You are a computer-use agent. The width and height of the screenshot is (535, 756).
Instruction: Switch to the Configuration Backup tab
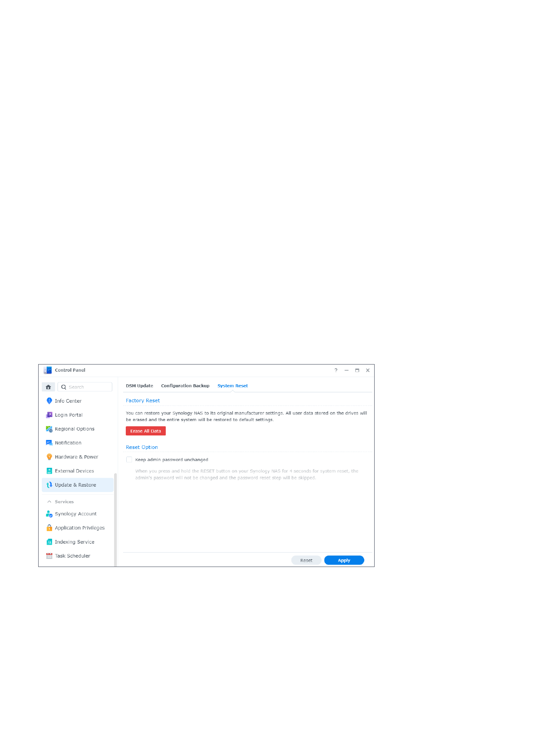[185, 386]
